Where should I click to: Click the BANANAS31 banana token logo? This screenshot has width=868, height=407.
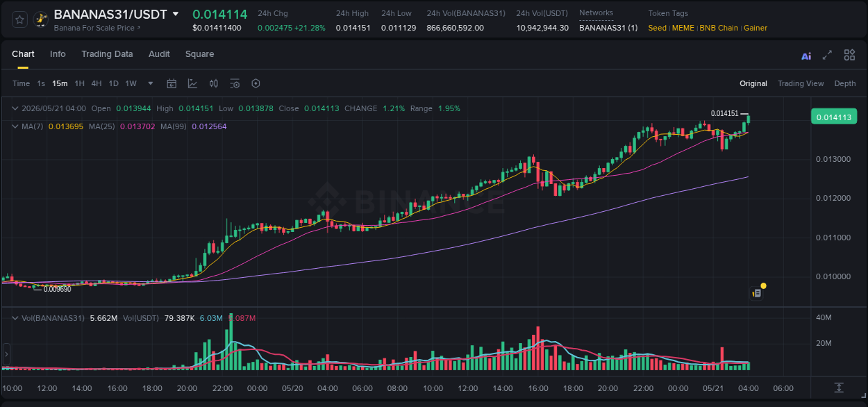click(41, 19)
